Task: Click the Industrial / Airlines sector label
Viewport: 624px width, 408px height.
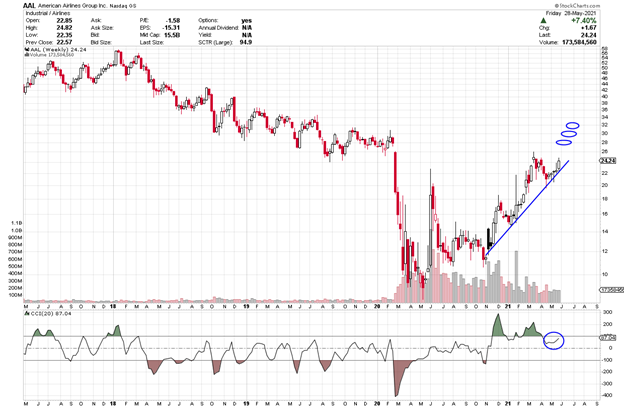Action: tap(48, 13)
